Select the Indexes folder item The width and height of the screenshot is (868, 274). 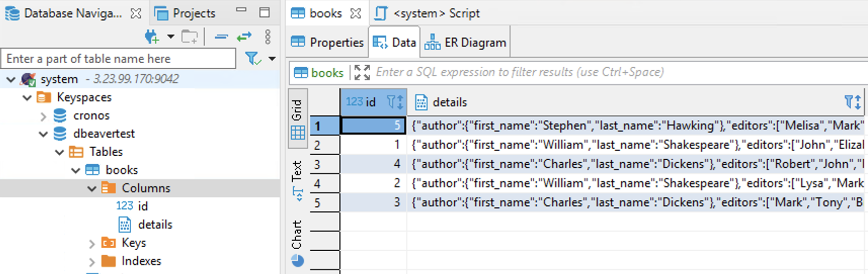(141, 261)
